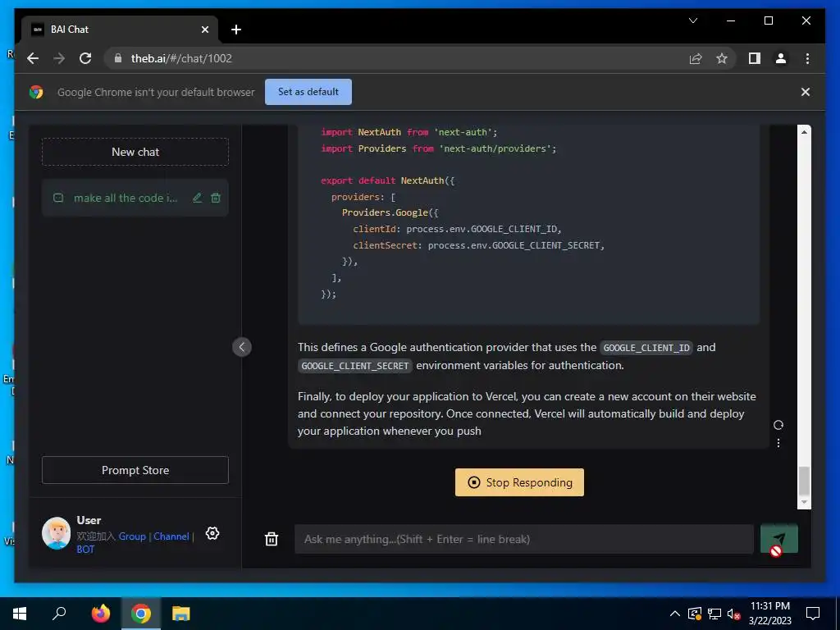Regenerate the response with circular arrow icon

pyautogui.click(x=778, y=425)
